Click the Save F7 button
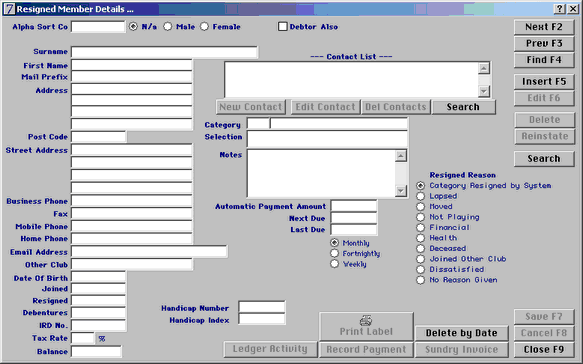This screenshot has height=364, width=583. pos(544,316)
